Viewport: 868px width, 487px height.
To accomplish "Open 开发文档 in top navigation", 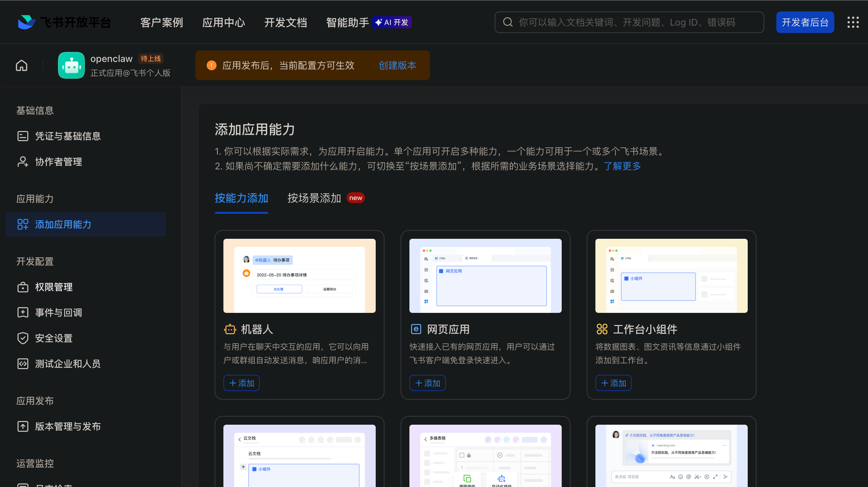I will (286, 22).
